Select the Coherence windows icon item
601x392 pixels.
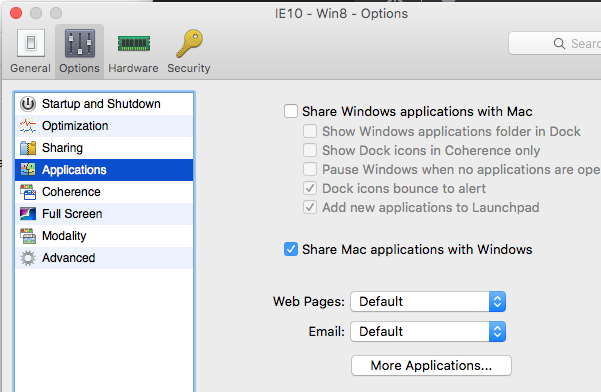pos(28,192)
